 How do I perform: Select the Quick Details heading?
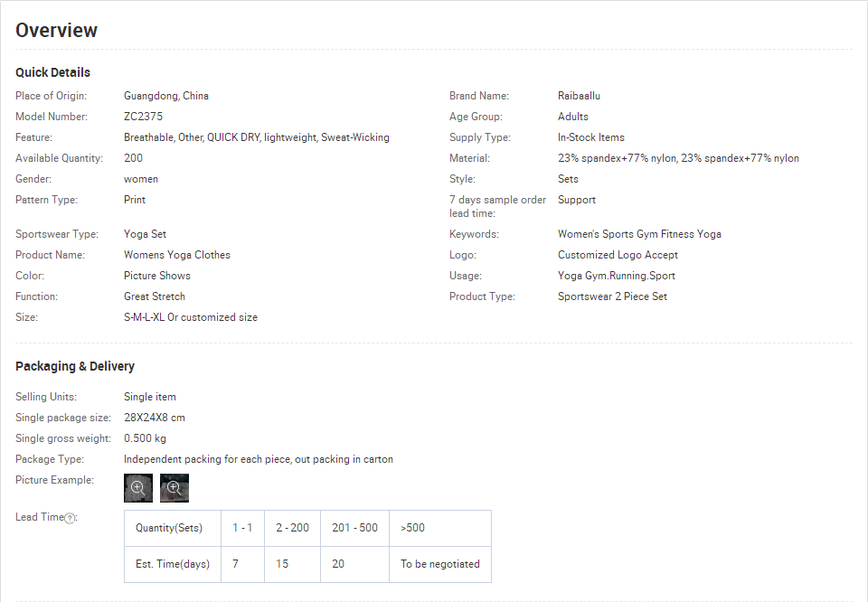pyautogui.click(x=52, y=72)
